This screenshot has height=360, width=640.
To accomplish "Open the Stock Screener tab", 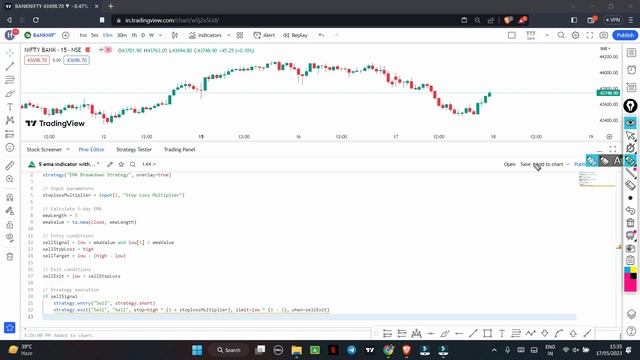I will (44, 149).
